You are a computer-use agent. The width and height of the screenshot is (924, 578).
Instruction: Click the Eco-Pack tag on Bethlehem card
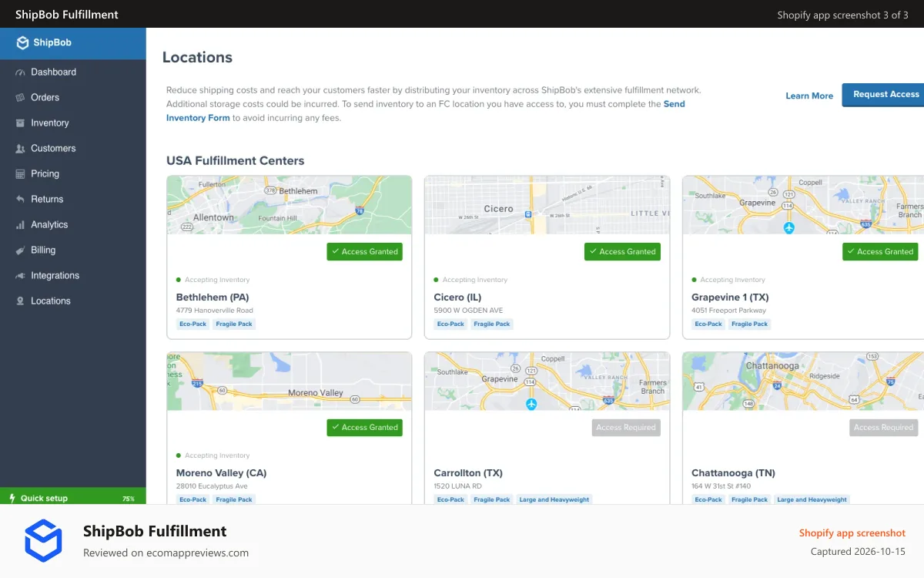(x=193, y=324)
